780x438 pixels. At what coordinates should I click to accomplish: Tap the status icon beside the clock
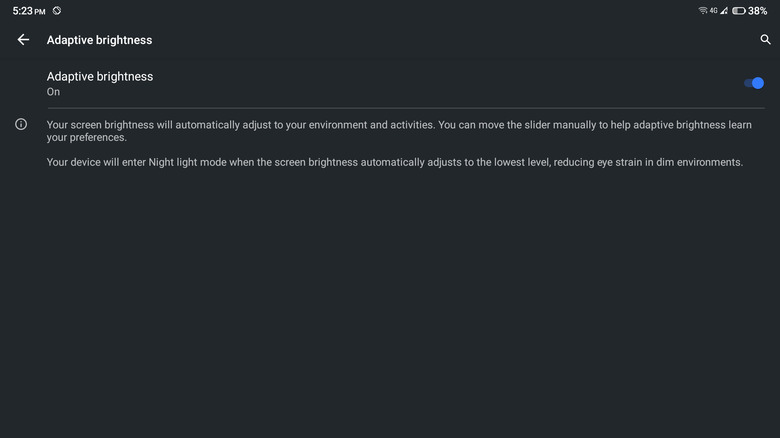click(x=57, y=10)
